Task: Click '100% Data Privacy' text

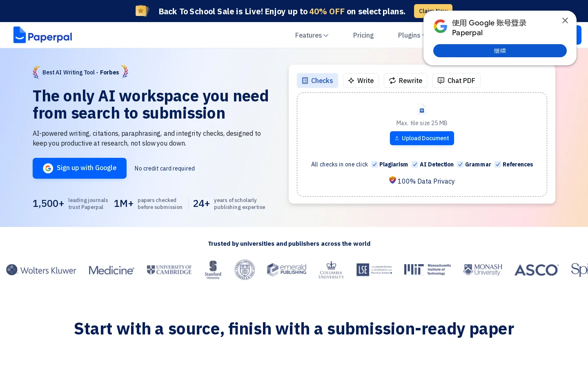Action: click(426, 181)
